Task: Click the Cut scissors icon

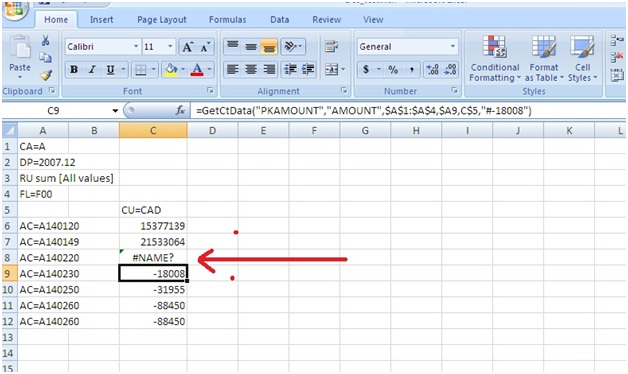Action: pyautogui.click(x=45, y=40)
